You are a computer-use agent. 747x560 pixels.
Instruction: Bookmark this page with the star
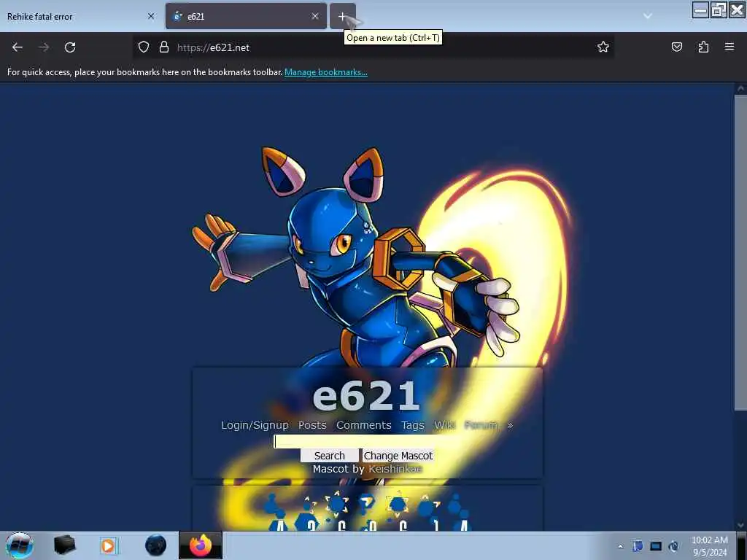click(x=603, y=47)
